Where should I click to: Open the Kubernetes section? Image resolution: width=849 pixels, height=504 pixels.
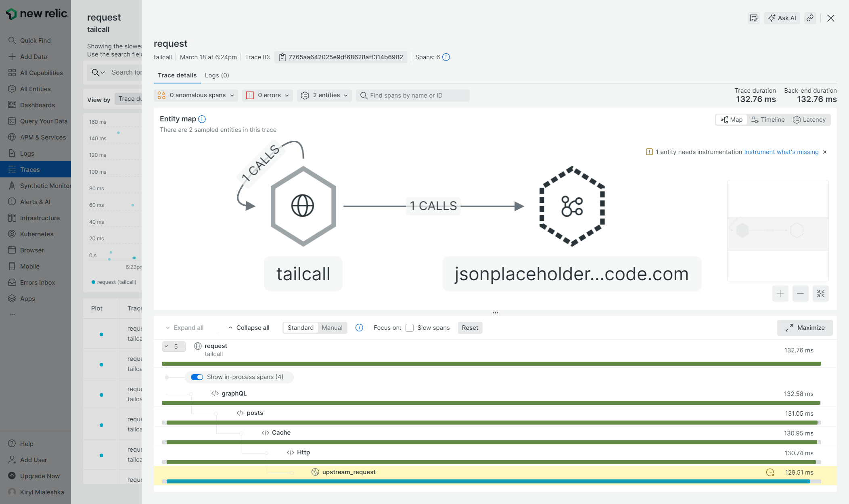coord(37,234)
